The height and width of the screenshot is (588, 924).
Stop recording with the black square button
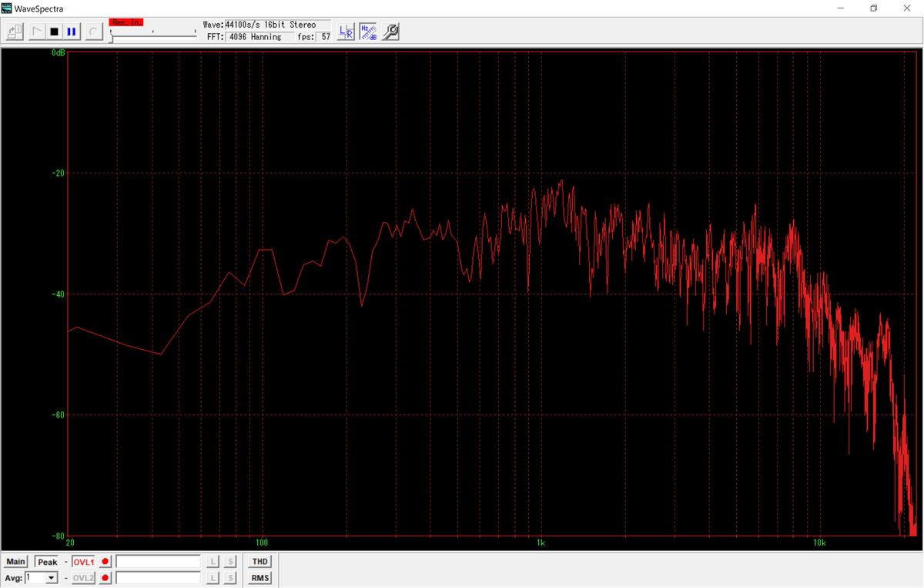coord(54,32)
